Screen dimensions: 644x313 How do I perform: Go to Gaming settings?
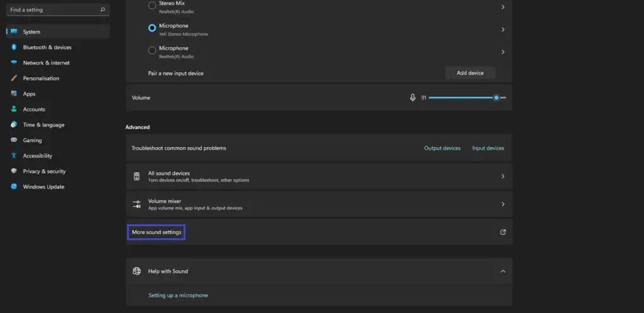[58, 140]
